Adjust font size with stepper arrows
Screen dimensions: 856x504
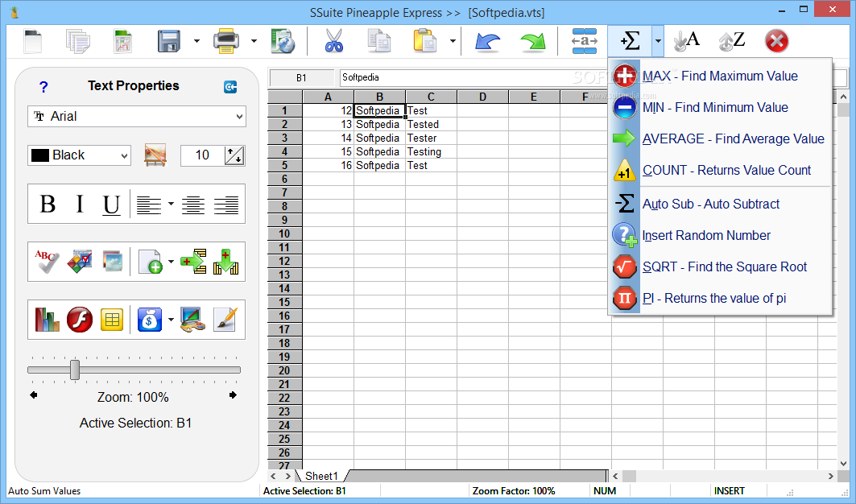[x=235, y=155]
